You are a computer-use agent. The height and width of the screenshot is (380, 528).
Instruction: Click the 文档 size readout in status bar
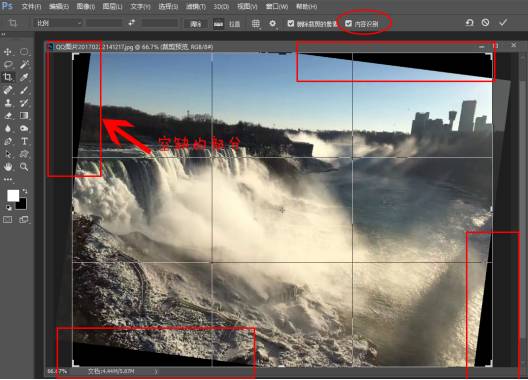[111, 371]
